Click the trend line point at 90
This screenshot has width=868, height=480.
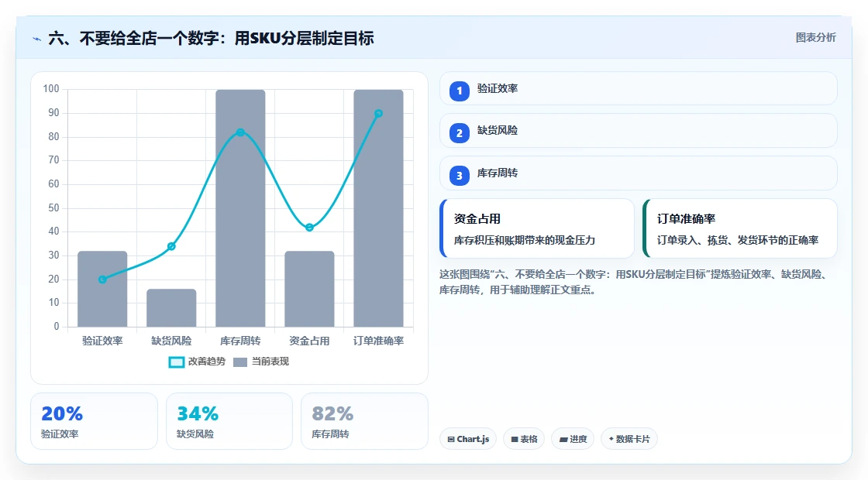[379, 113]
